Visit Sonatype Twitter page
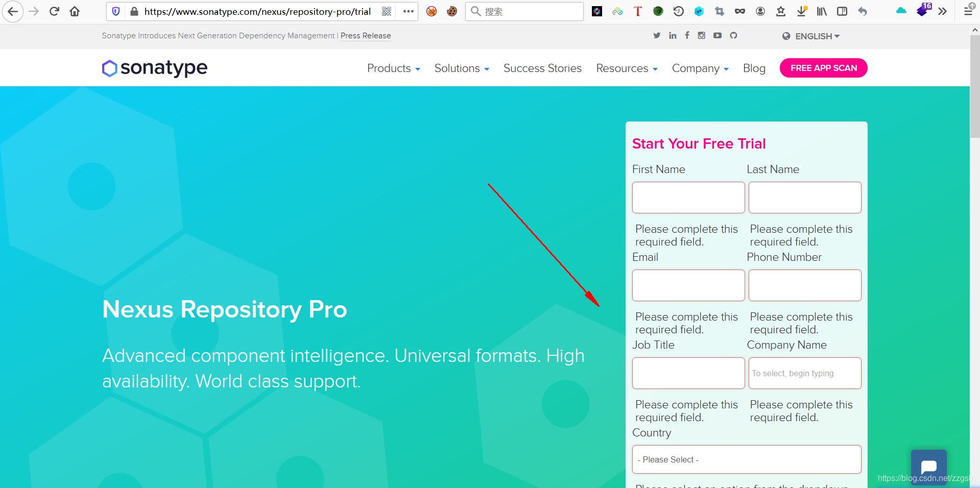The height and width of the screenshot is (488, 980). 657,35
